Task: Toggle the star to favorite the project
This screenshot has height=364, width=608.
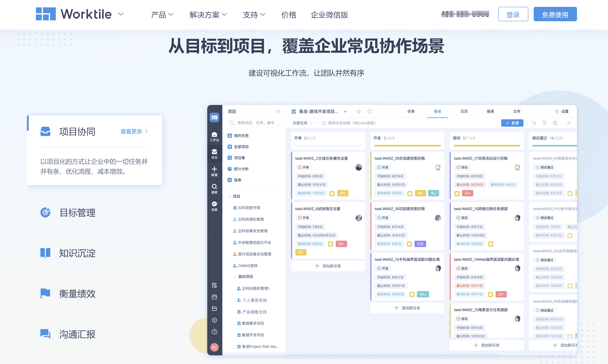Action: 359,111
